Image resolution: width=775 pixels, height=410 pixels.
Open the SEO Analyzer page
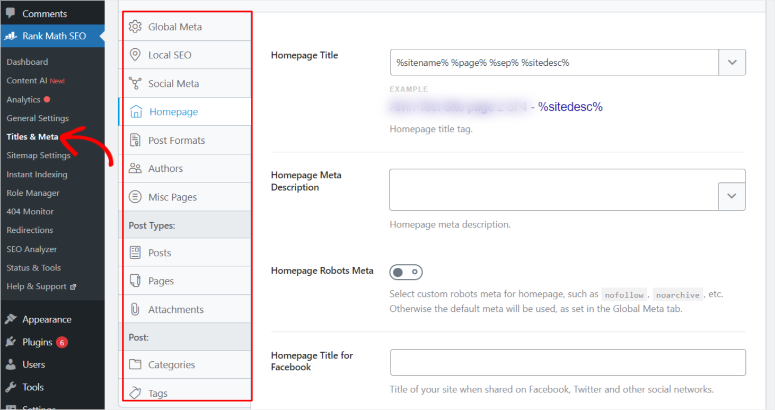click(32, 249)
